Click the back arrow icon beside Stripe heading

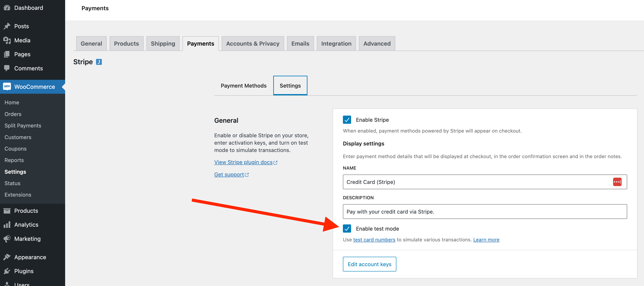click(x=99, y=62)
